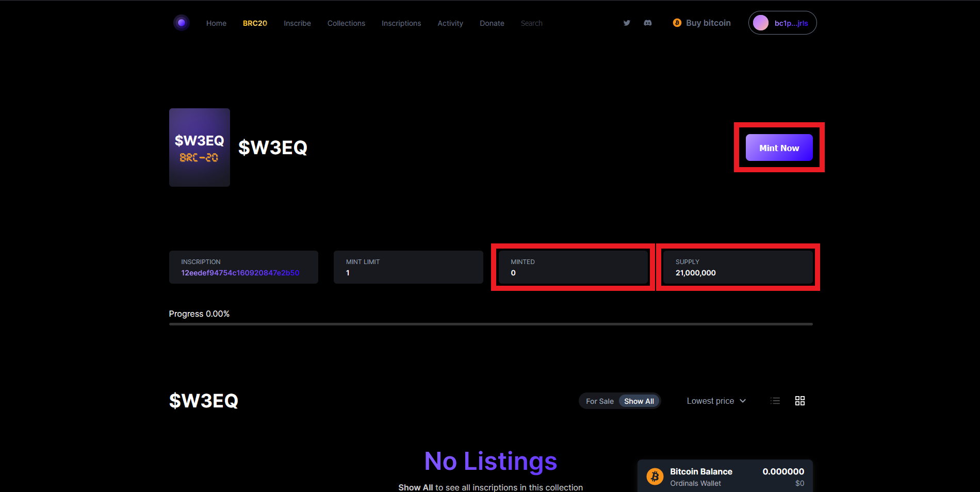
Task: Click the orange Bitcoin coin icon beside Buy bitcoin
Action: [677, 23]
